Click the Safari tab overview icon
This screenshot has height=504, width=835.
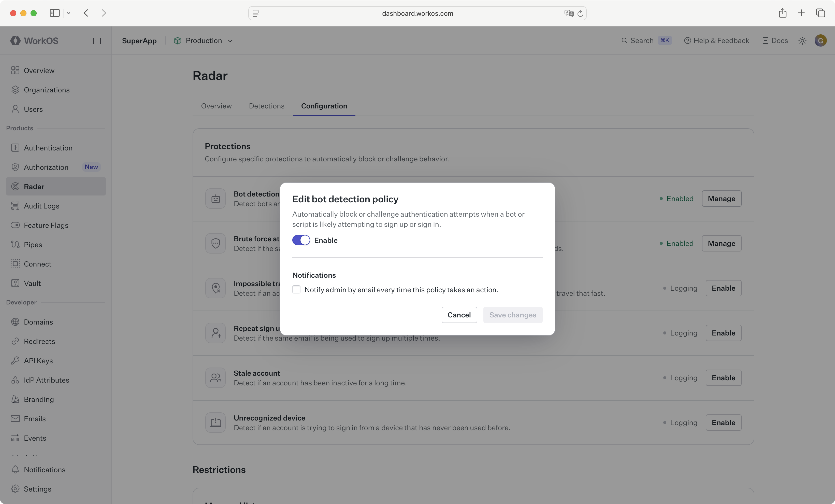tap(820, 13)
